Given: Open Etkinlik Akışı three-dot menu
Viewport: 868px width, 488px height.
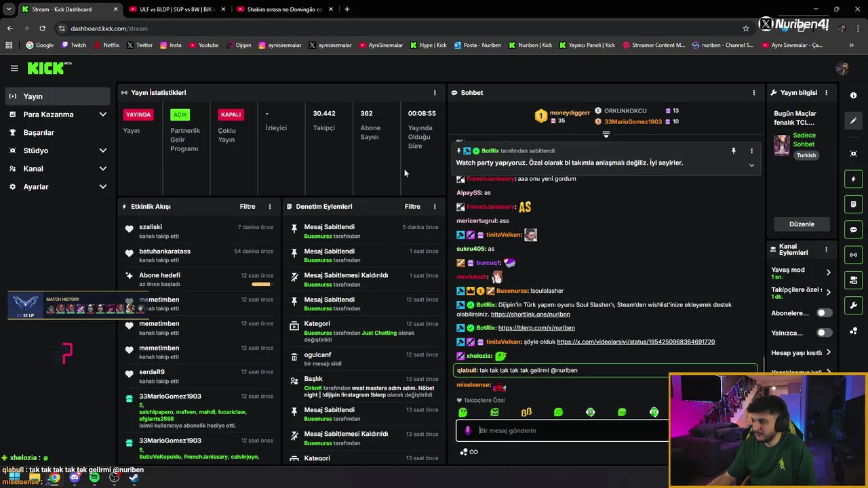Looking at the screenshot, I should point(270,207).
